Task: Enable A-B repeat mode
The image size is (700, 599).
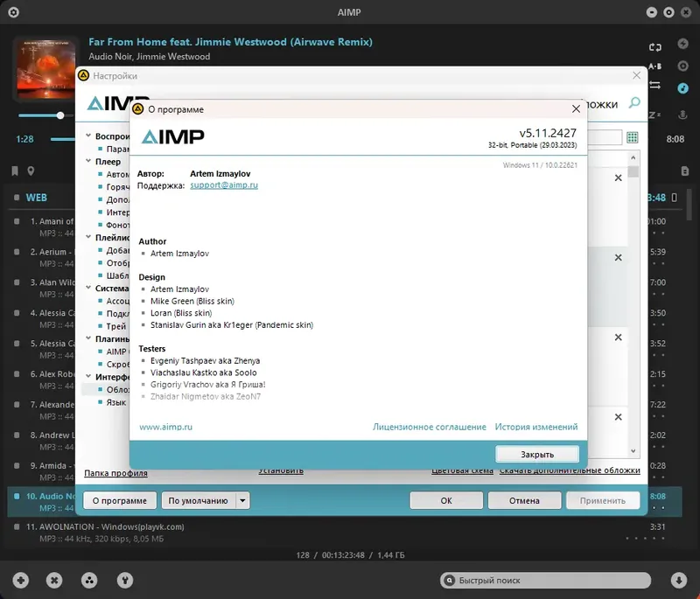Action: [x=654, y=67]
